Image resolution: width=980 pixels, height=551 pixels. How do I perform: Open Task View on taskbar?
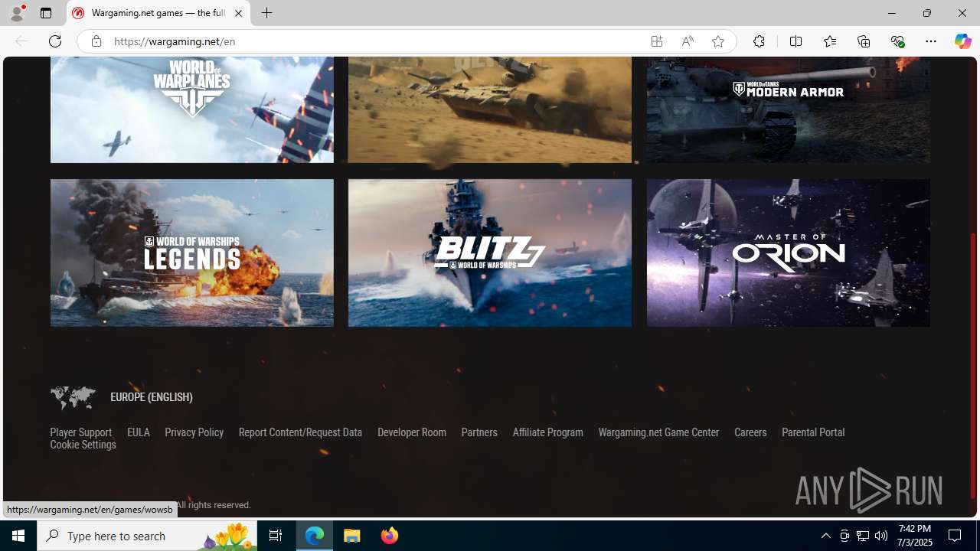coord(276,536)
